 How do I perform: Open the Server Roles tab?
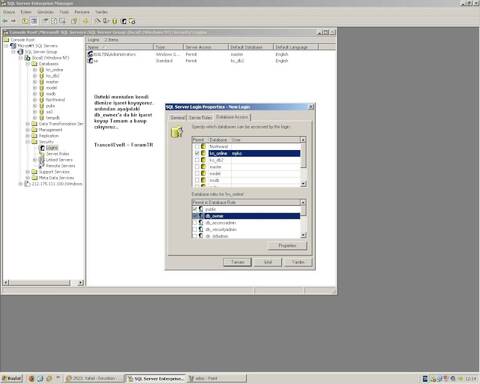(x=200, y=118)
